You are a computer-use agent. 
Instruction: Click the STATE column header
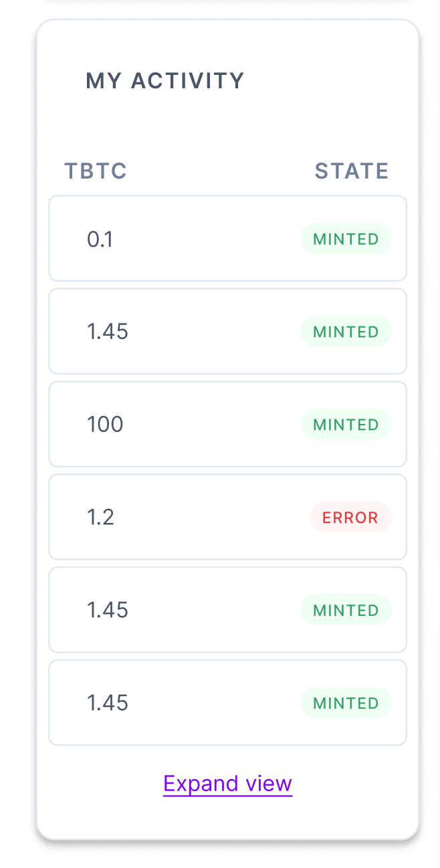click(352, 171)
